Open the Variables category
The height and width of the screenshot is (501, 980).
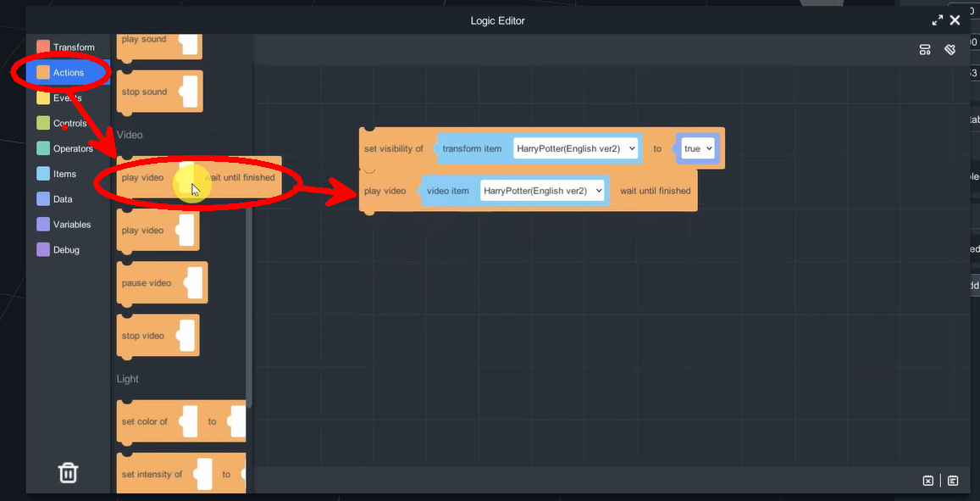72,225
